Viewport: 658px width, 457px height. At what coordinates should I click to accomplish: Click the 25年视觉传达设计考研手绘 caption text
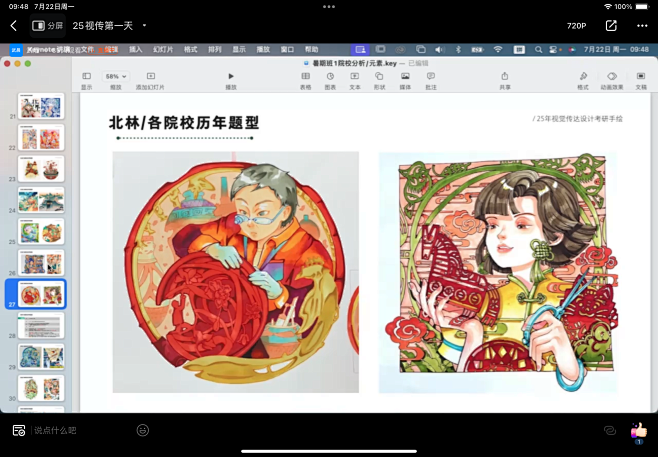click(578, 119)
